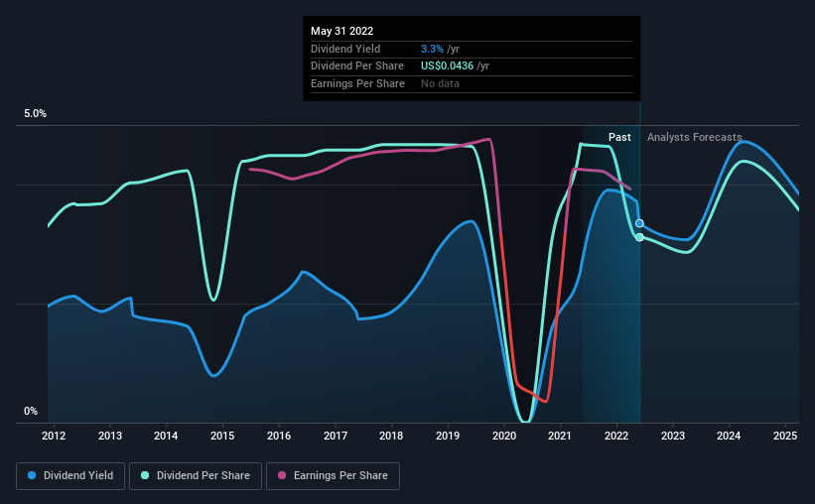Click the 2013 x-axis label
Viewport: 815px width, 504px height.
click(110, 436)
